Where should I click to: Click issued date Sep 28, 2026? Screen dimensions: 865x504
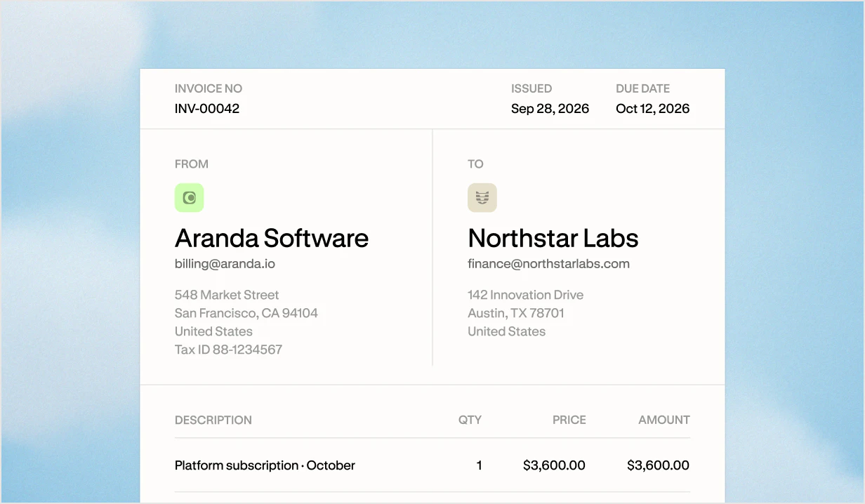click(550, 109)
